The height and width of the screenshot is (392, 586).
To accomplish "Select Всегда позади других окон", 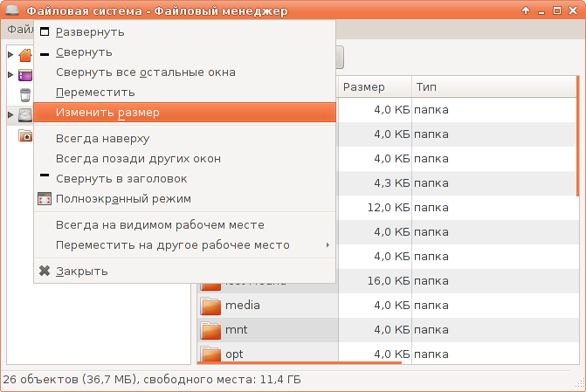I will 184,159.
